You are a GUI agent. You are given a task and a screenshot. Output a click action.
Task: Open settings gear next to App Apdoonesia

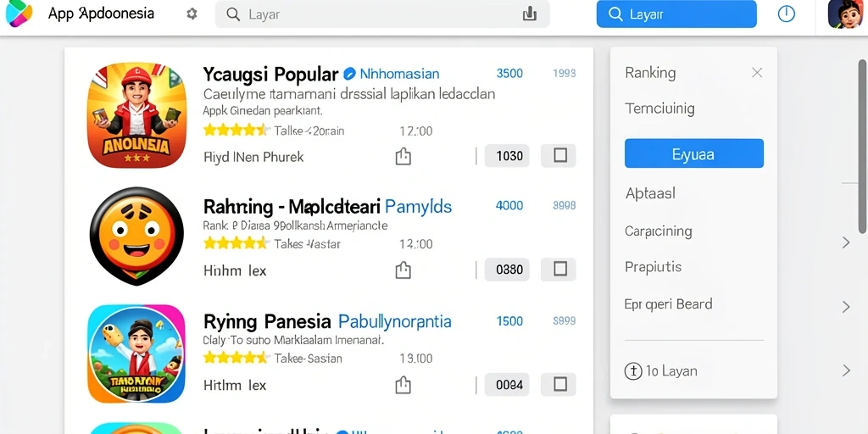(192, 14)
